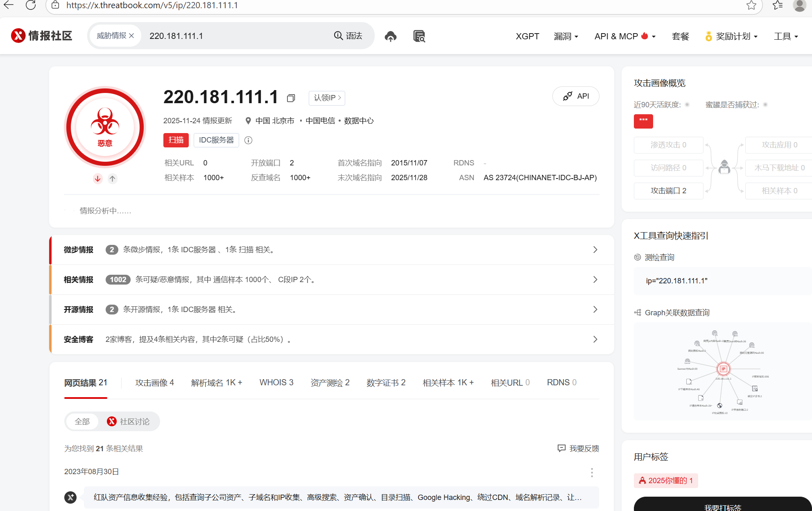Expand the 微步情报 row
Image resolution: width=812 pixels, height=511 pixels.
coord(595,250)
